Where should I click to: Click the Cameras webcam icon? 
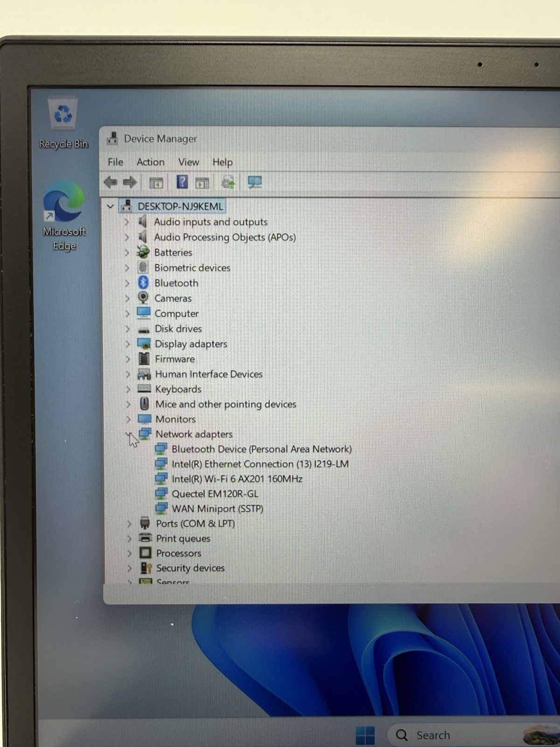[x=143, y=298]
